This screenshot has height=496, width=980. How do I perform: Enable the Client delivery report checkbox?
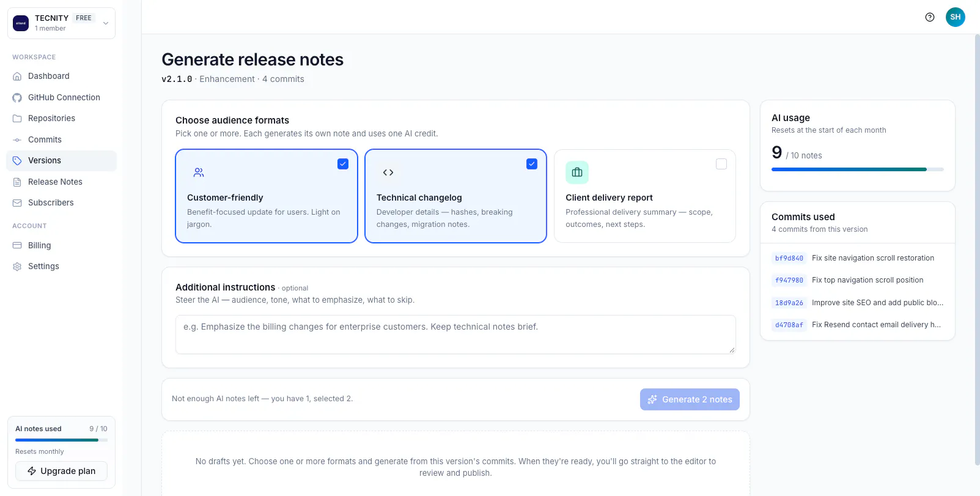tap(721, 164)
